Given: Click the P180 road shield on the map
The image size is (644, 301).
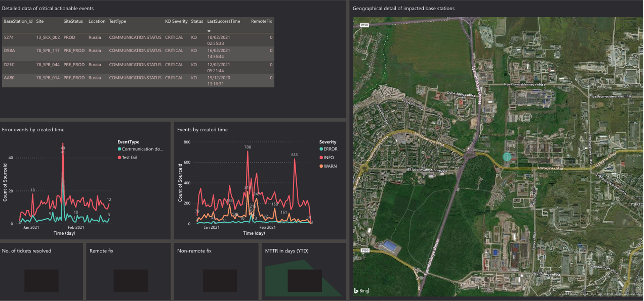Looking at the screenshot, I should pyautogui.click(x=365, y=250).
